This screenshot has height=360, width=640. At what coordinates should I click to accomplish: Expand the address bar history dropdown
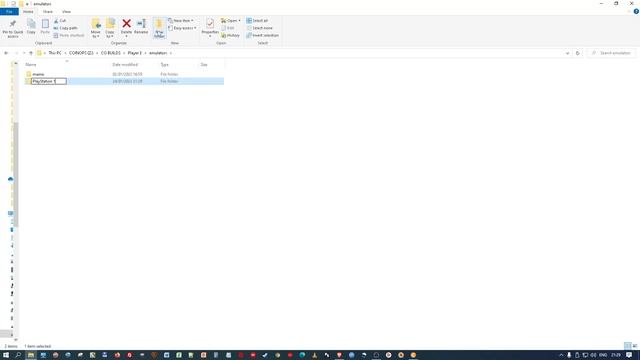[567, 53]
